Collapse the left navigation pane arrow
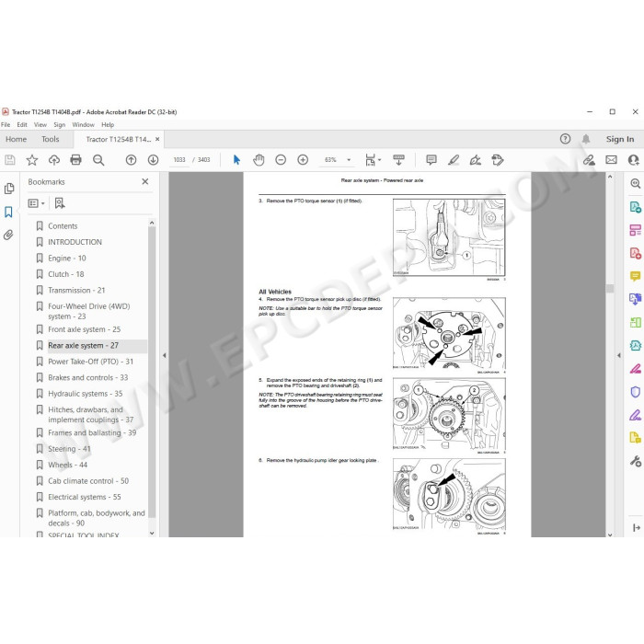 click(x=165, y=355)
